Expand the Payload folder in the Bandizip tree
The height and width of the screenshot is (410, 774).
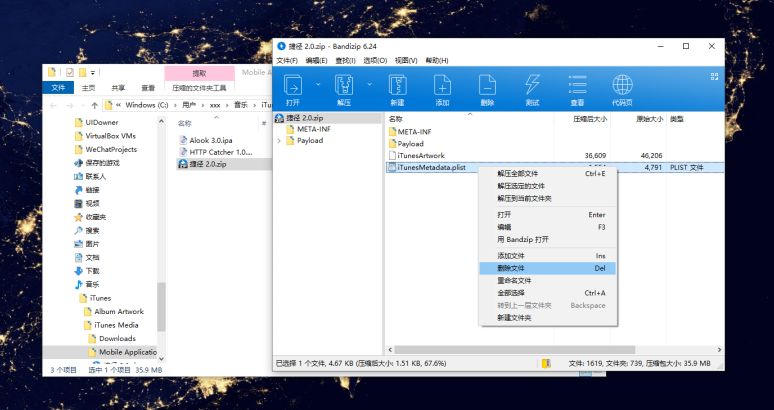[279, 141]
